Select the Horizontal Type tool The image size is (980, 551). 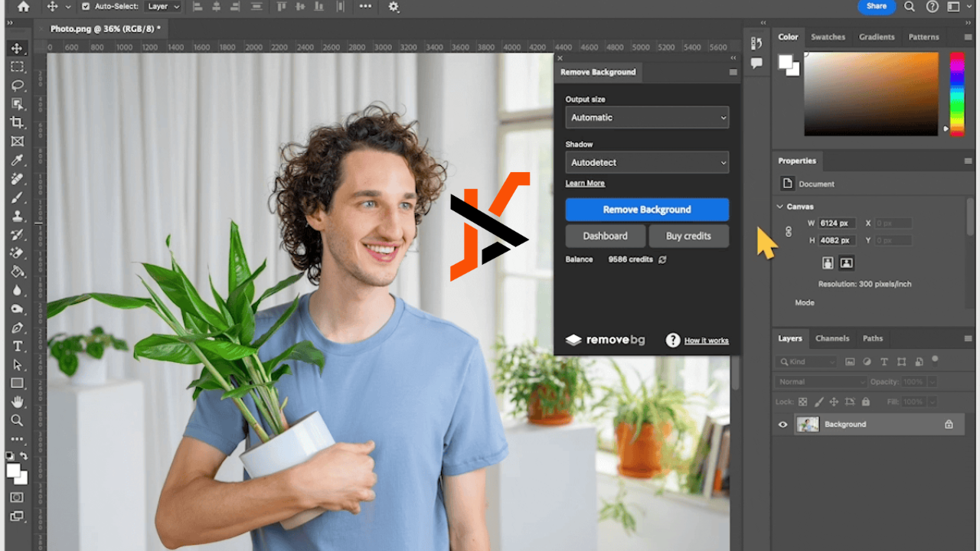coord(17,346)
